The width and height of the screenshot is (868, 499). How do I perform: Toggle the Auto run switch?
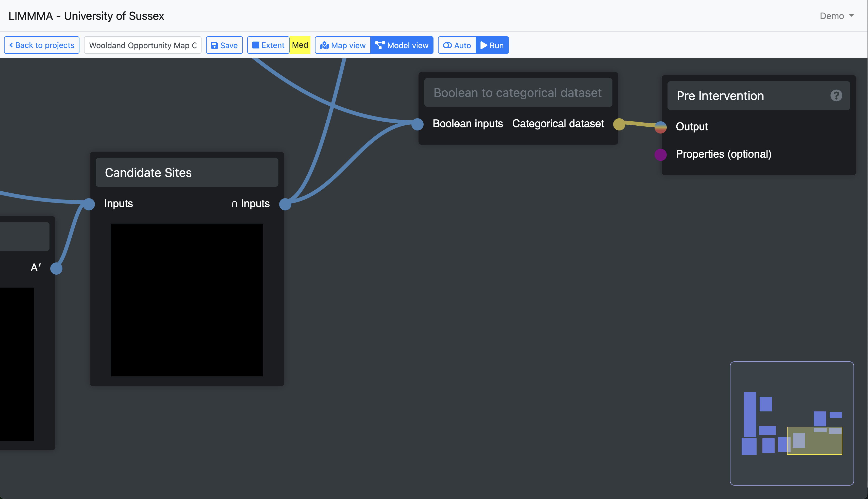point(457,45)
